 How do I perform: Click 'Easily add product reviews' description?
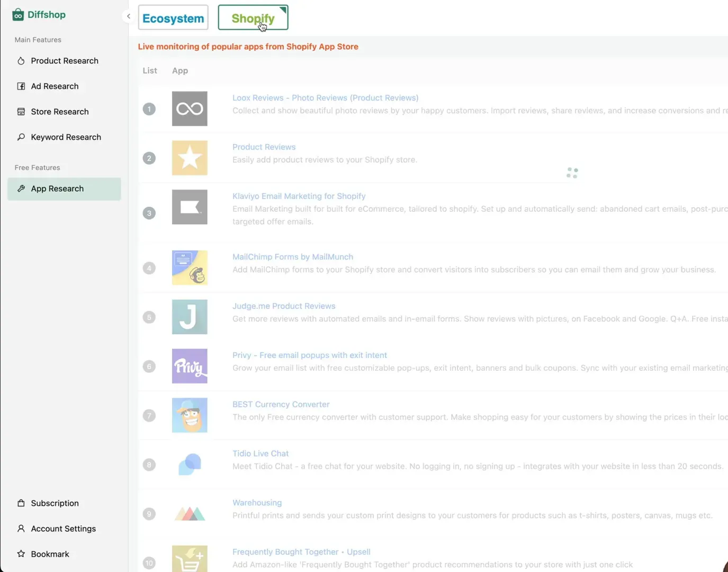(x=325, y=160)
